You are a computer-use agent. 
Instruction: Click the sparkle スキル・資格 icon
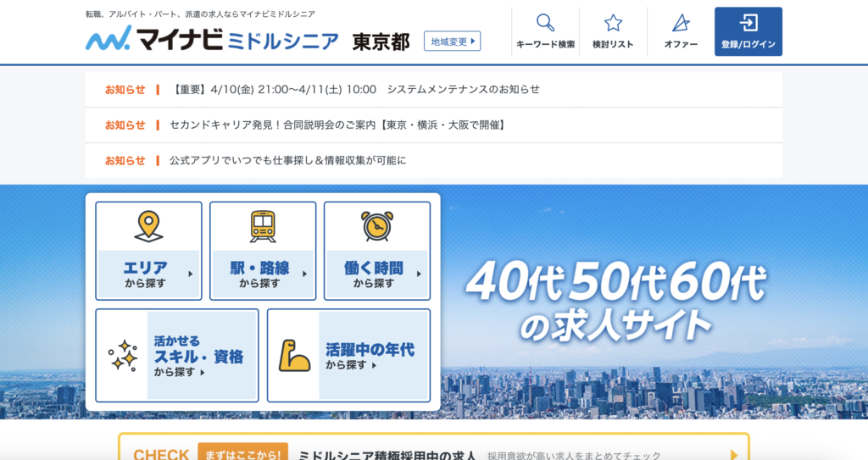pyautogui.click(x=123, y=356)
